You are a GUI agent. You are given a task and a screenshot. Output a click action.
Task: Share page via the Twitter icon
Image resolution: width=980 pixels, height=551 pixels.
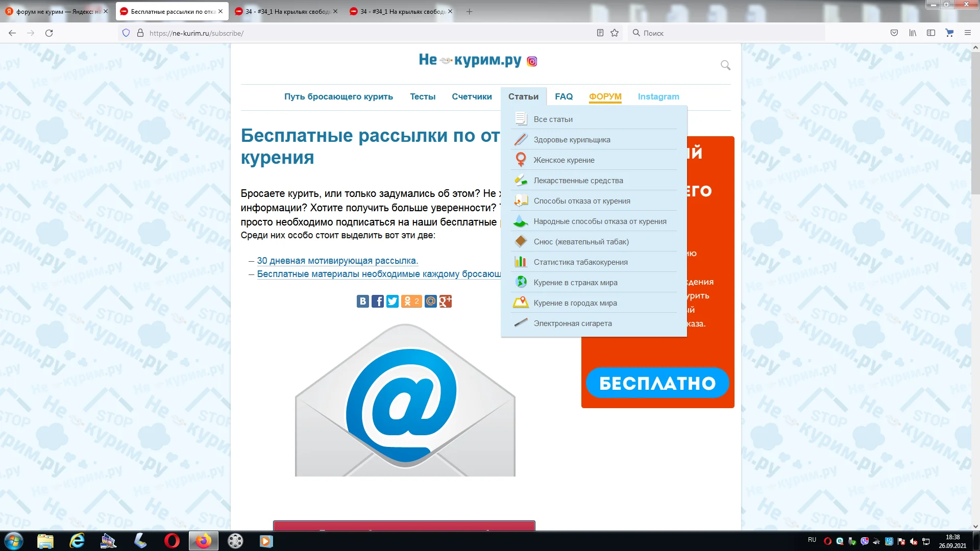[392, 301]
